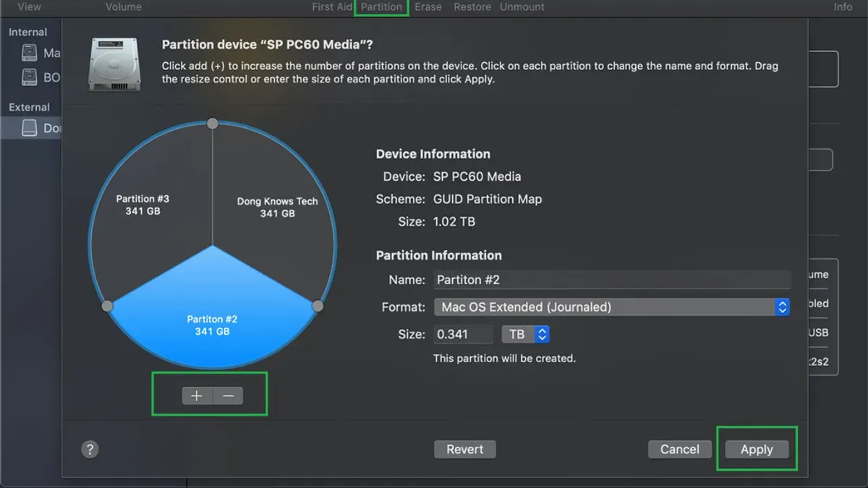Open the Format dropdown menu
This screenshot has height=488, width=868.
point(611,307)
